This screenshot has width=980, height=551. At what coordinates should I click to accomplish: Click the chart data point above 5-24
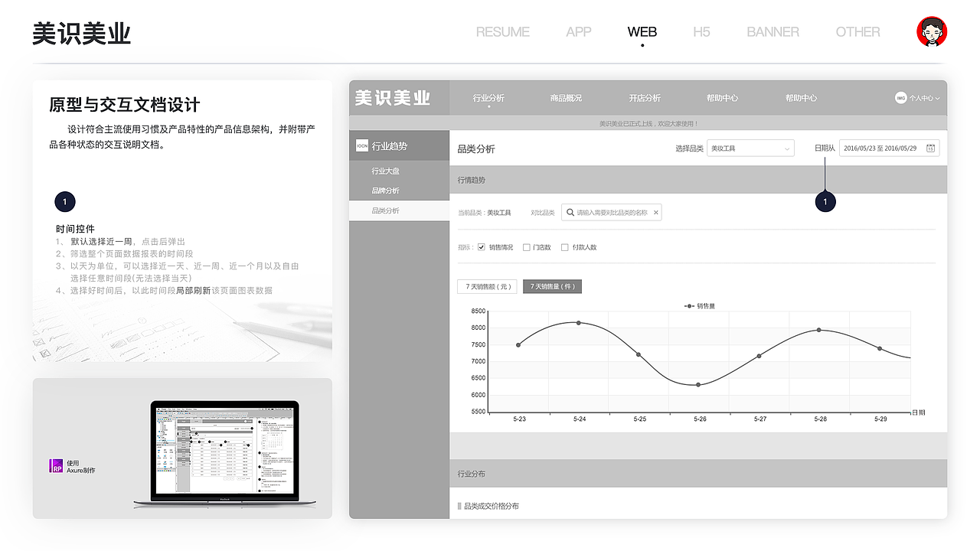[x=578, y=323]
